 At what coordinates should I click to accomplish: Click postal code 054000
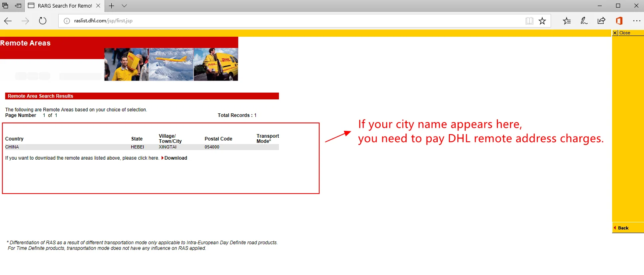212,147
